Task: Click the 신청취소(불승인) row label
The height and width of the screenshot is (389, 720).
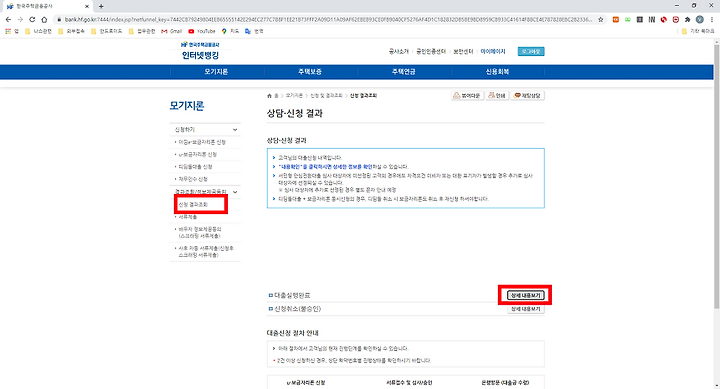Action: [x=298, y=309]
